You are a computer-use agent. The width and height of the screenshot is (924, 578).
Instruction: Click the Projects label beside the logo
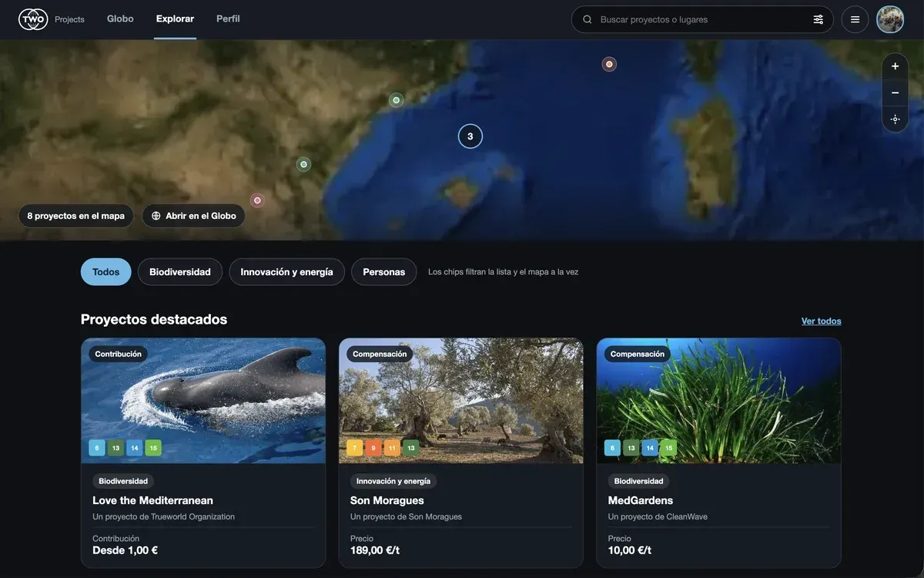click(x=70, y=19)
